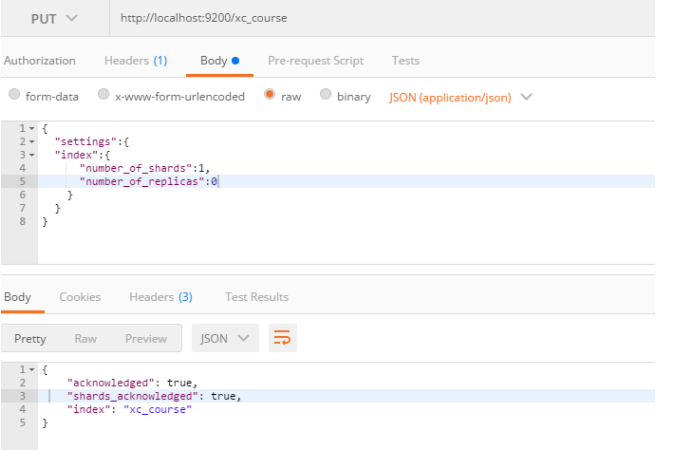
Task: Select the binary radio button
Action: 325,94
